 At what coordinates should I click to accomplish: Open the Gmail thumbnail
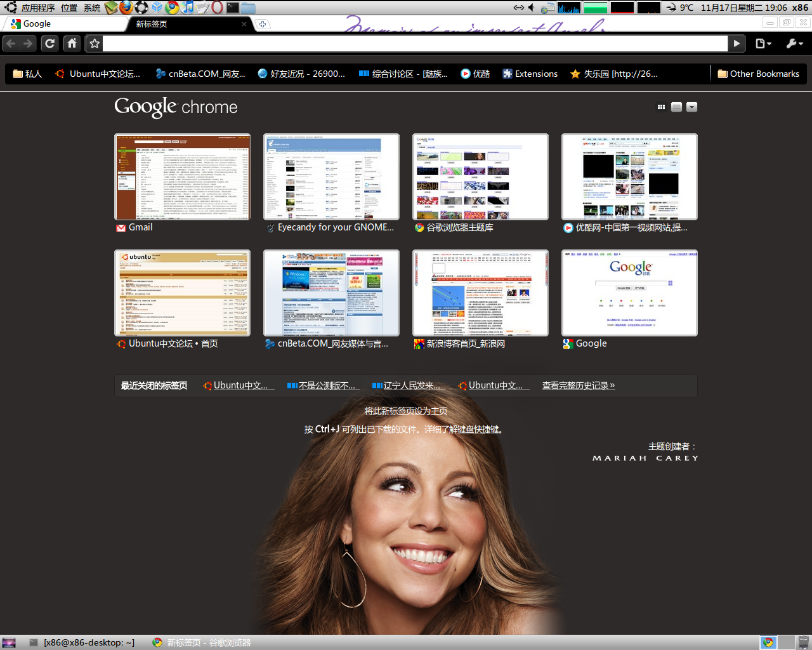tap(182, 177)
